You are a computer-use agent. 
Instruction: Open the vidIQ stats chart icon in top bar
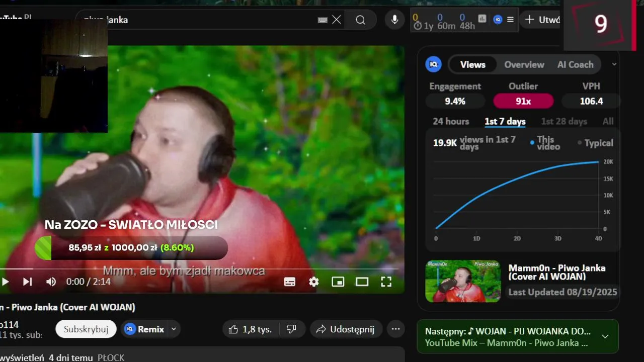[482, 19]
